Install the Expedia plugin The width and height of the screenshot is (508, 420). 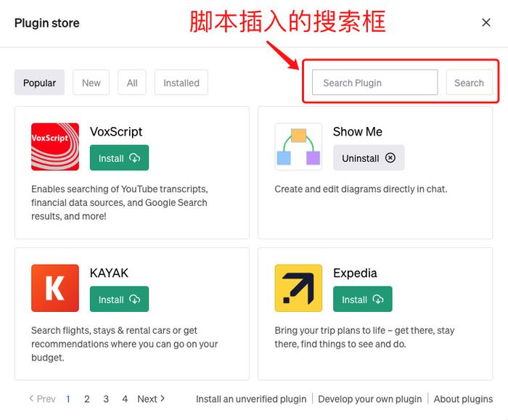363,299
